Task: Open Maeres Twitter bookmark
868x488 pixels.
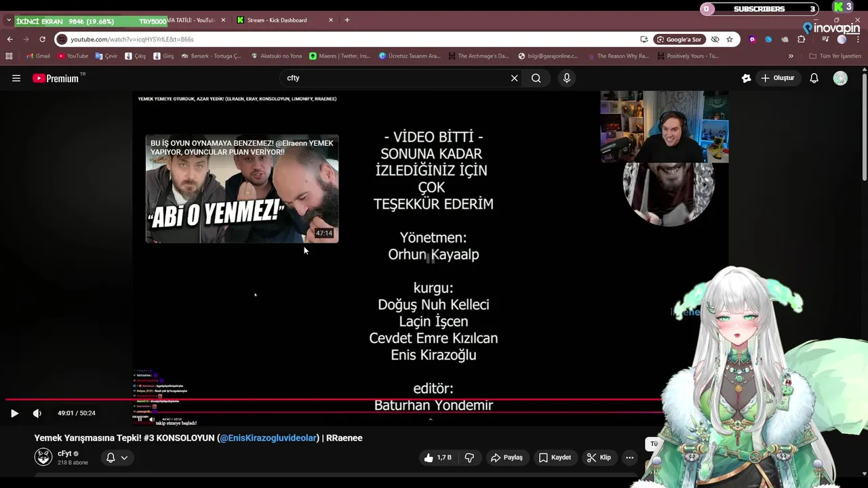Action: [x=340, y=56]
